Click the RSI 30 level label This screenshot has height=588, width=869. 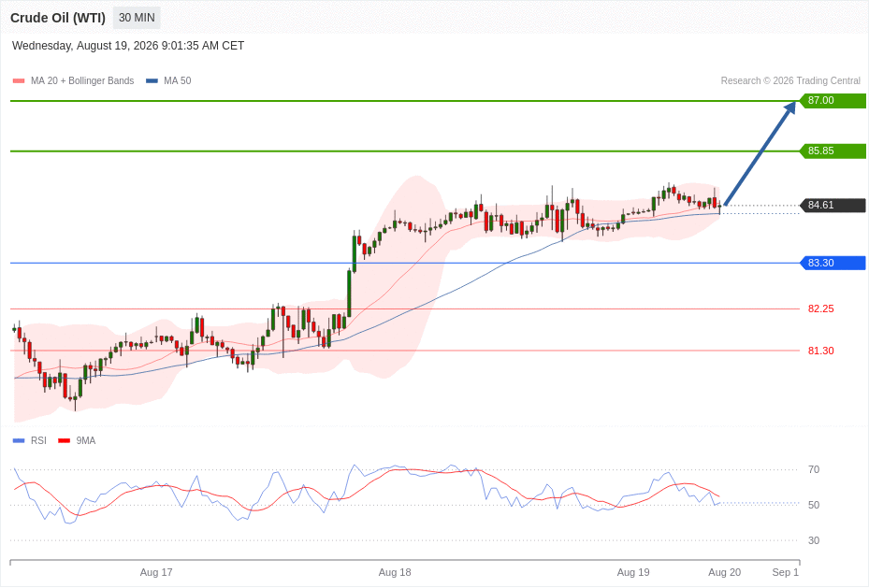814,541
